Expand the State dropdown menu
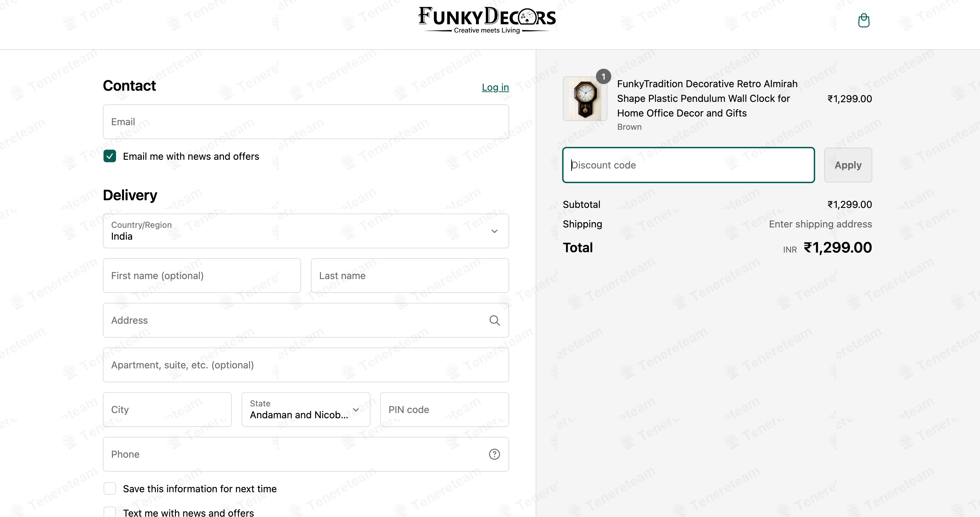 (306, 410)
